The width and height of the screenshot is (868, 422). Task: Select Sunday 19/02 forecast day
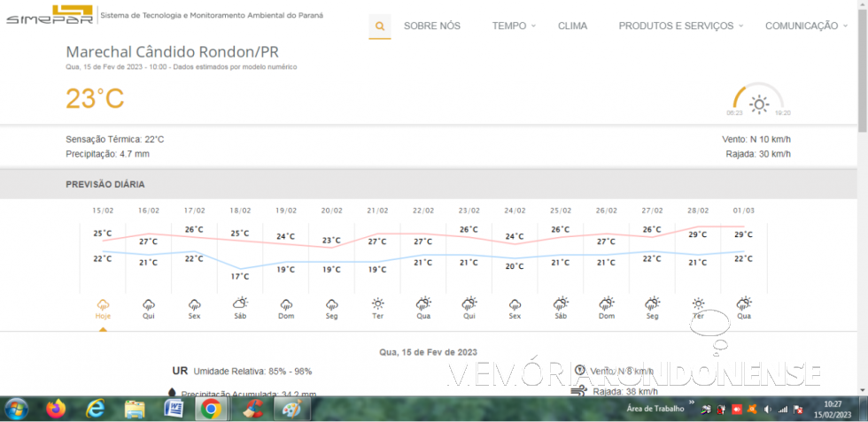pos(285,308)
